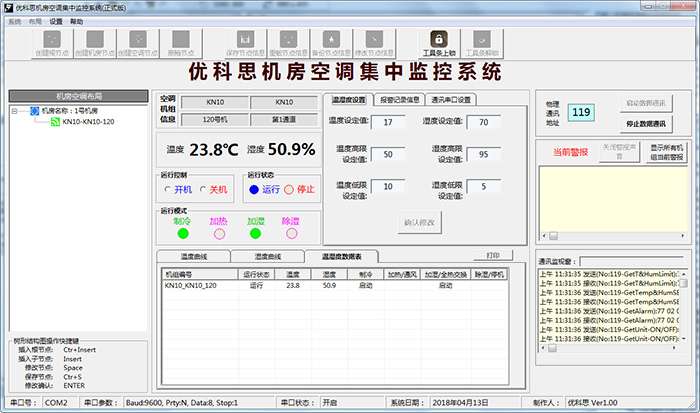Viewport: 700px width, 413px height.
Task: Open the 设置 menu
Action: click(55, 19)
